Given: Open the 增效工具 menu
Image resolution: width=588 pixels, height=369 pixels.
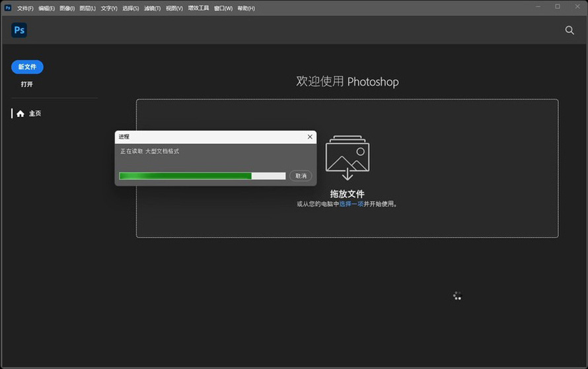Looking at the screenshot, I should 198,9.
